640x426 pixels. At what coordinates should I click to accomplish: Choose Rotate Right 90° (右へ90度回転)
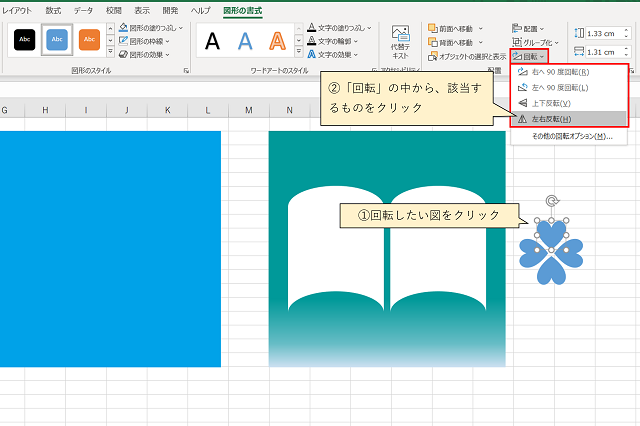click(x=569, y=72)
